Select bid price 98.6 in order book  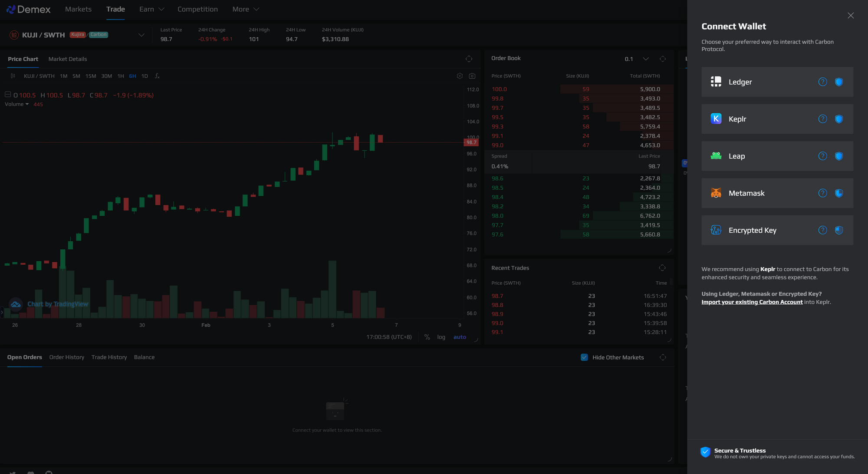pos(497,178)
